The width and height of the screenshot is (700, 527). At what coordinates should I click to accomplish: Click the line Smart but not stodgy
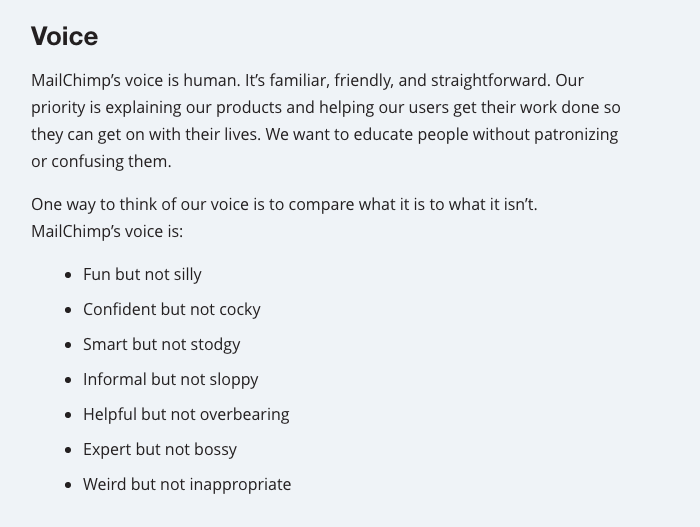(x=162, y=344)
